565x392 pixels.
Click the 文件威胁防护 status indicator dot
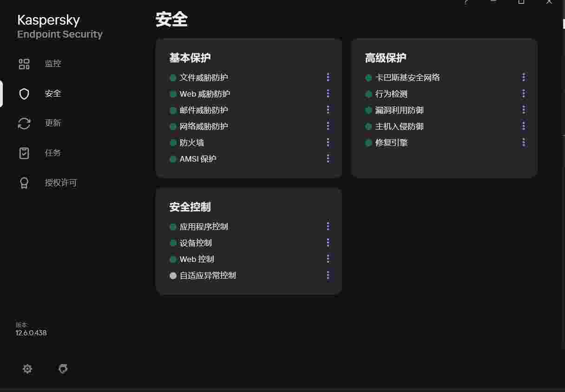(x=173, y=78)
